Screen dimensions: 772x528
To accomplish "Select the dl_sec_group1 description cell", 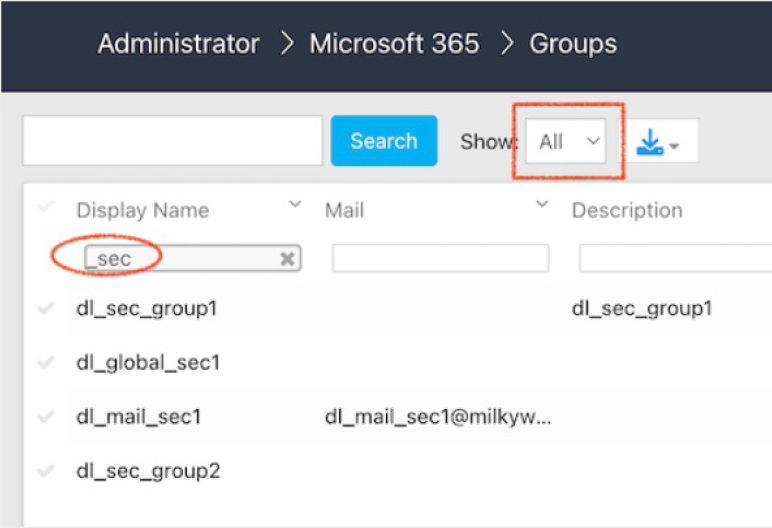I will click(x=642, y=309).
